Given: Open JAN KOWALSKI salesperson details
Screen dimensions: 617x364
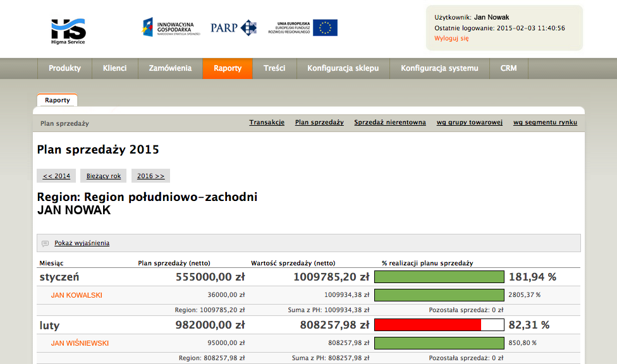Looking at the screenshot, I should point(76,295).
